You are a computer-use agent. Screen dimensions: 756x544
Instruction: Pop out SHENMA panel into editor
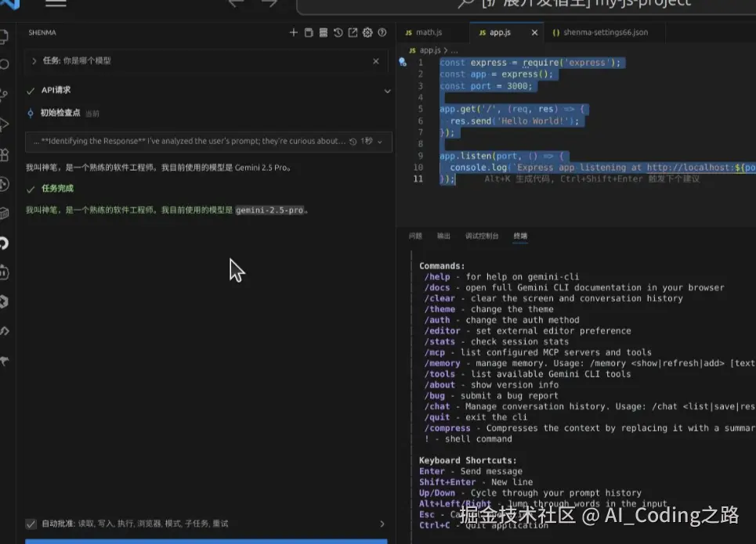353,32
